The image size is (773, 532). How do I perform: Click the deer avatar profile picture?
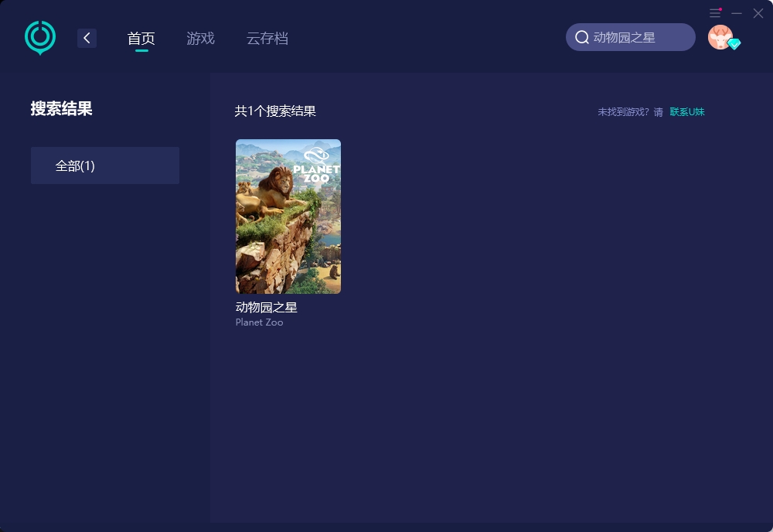pyautogui.click(x=720, y=36)
